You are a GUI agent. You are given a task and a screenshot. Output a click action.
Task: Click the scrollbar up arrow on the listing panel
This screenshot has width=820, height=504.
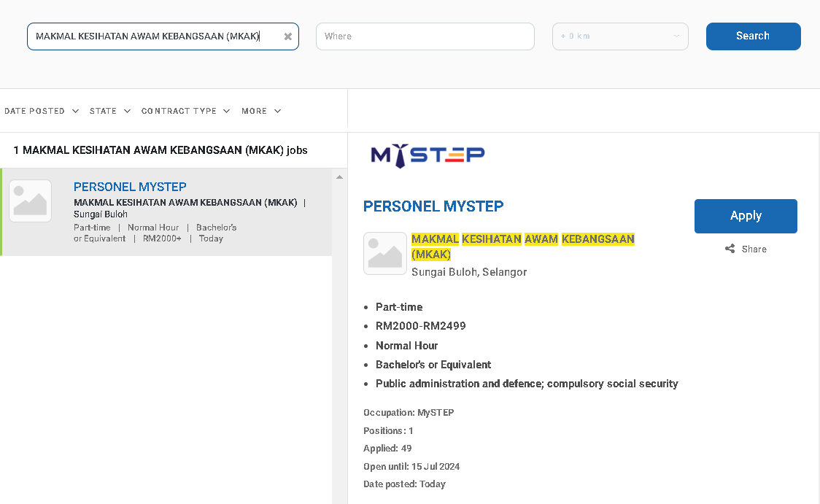click(x=339, y=176)
